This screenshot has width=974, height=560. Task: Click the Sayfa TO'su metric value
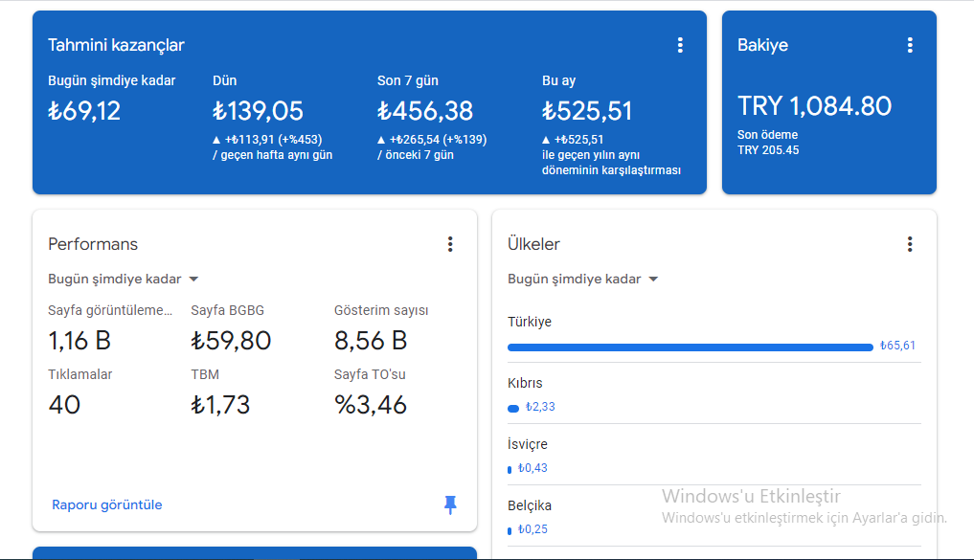(x=371, y=405)
